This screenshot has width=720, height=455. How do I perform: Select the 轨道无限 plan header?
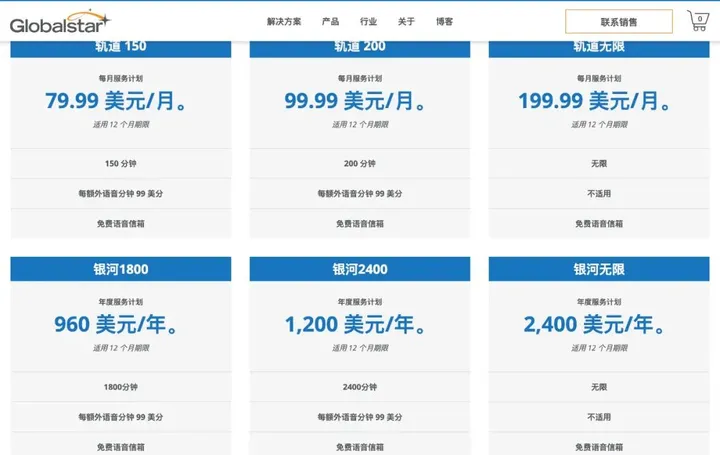(599, 49)
